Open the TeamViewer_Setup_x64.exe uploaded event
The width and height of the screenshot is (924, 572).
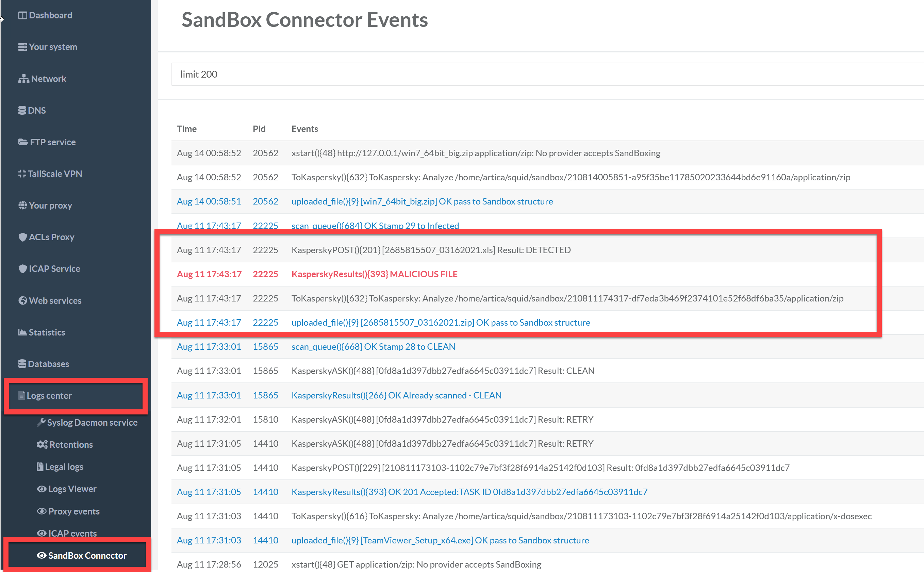440,540
